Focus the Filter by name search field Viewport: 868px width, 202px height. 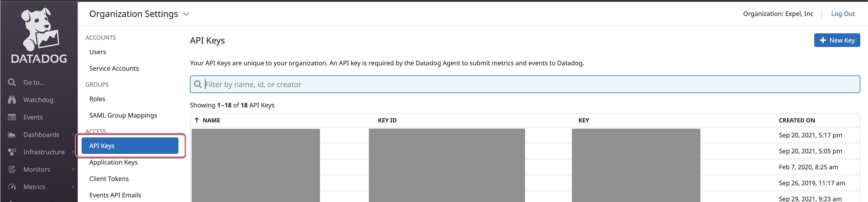tap(525, 84)
